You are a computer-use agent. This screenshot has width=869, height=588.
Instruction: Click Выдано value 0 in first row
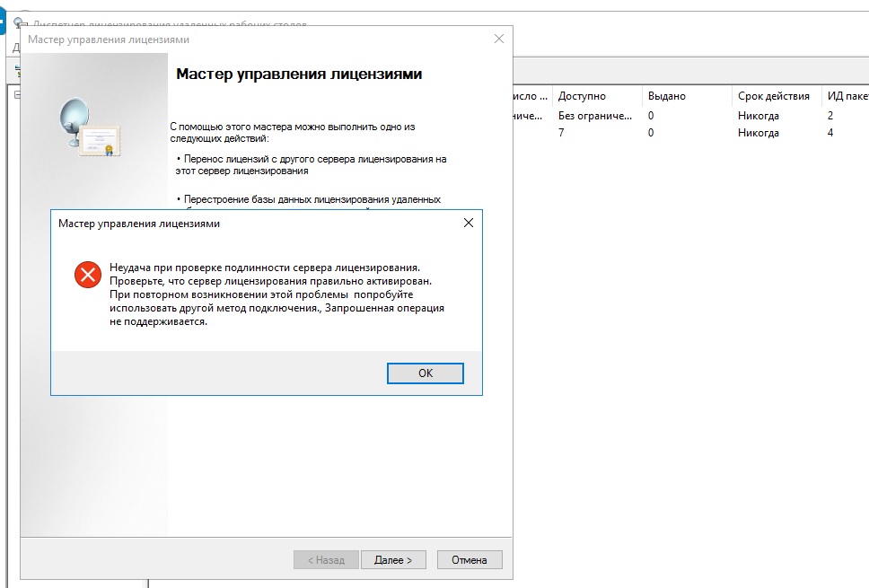point(651,116)
